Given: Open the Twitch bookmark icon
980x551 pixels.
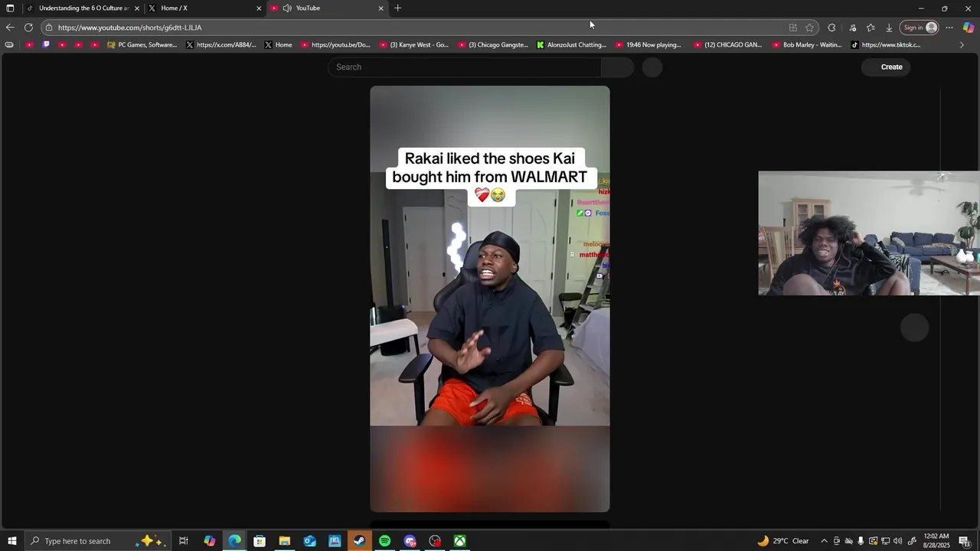Looking at the screenshot, I should pyautogui.click(x=46, y=45).
